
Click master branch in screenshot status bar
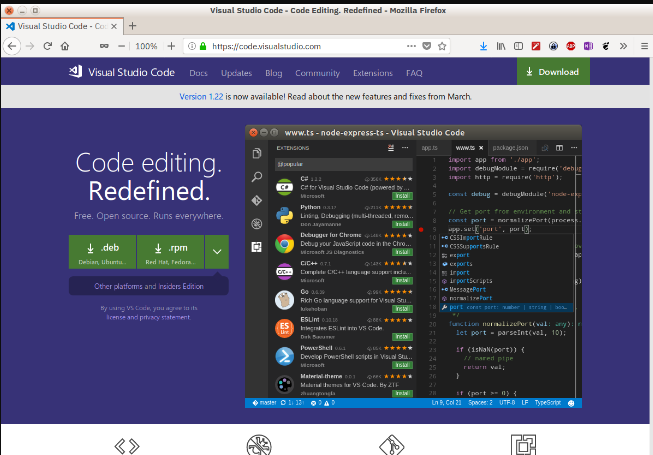pyautogui.click(x=264, y=403)
